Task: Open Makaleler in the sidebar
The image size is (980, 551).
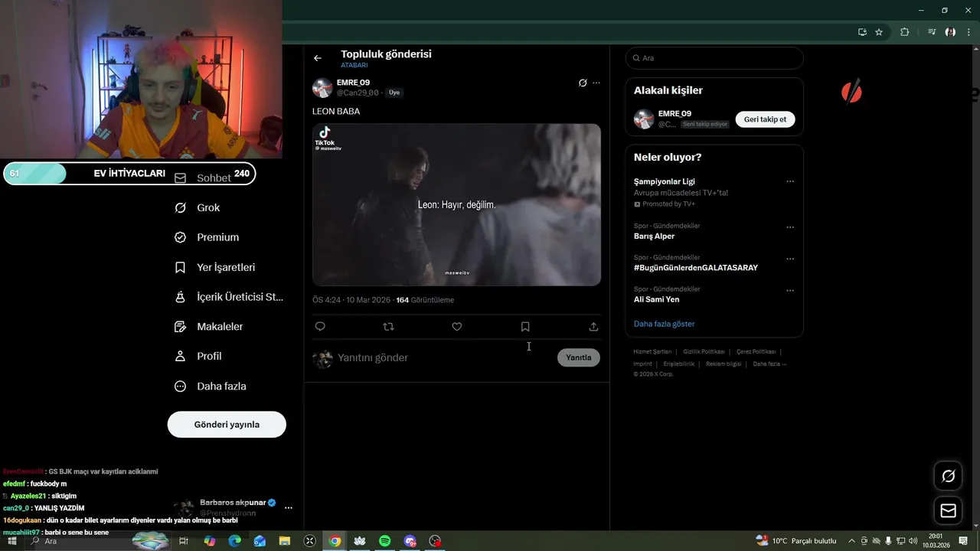Action: [209, 327]
